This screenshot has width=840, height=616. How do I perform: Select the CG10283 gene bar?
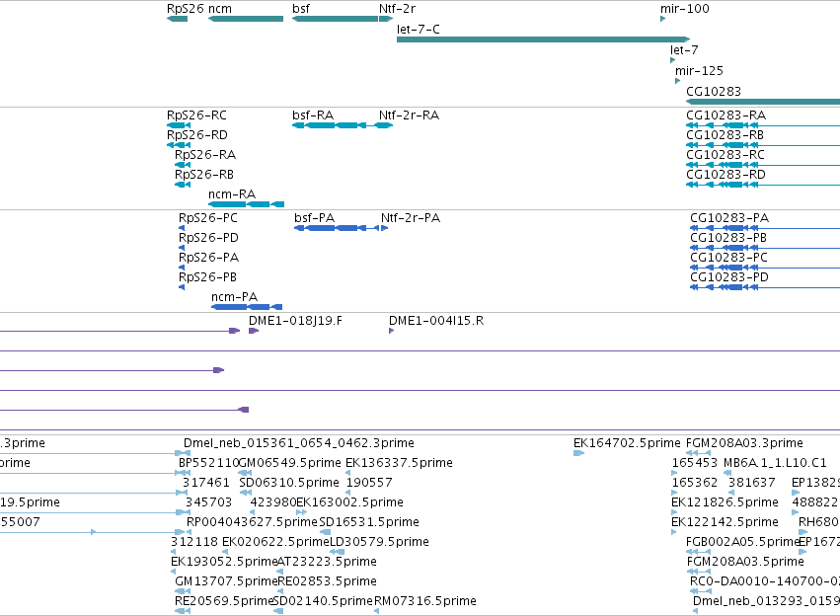click(x=763, y=102)
